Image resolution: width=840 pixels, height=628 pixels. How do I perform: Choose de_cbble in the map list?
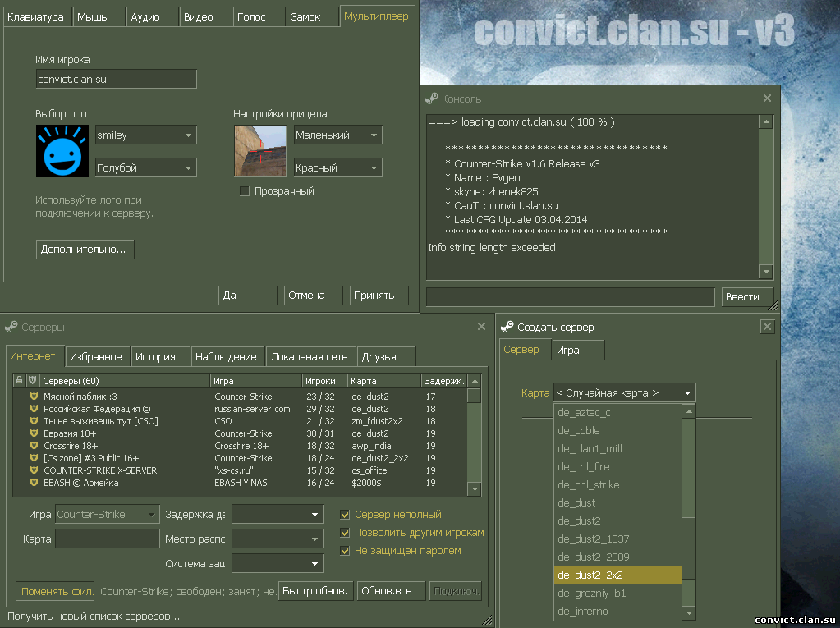(x=617, y=430)
